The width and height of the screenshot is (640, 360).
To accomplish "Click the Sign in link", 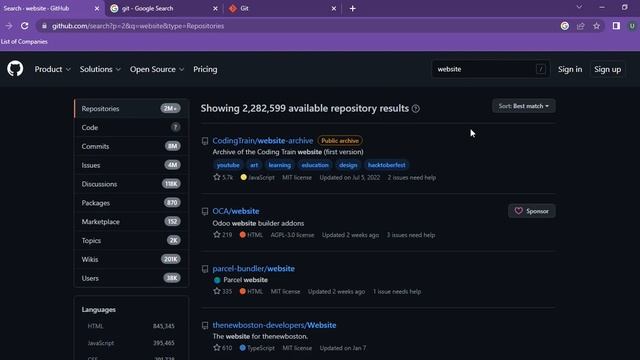I will click(570, 69).
